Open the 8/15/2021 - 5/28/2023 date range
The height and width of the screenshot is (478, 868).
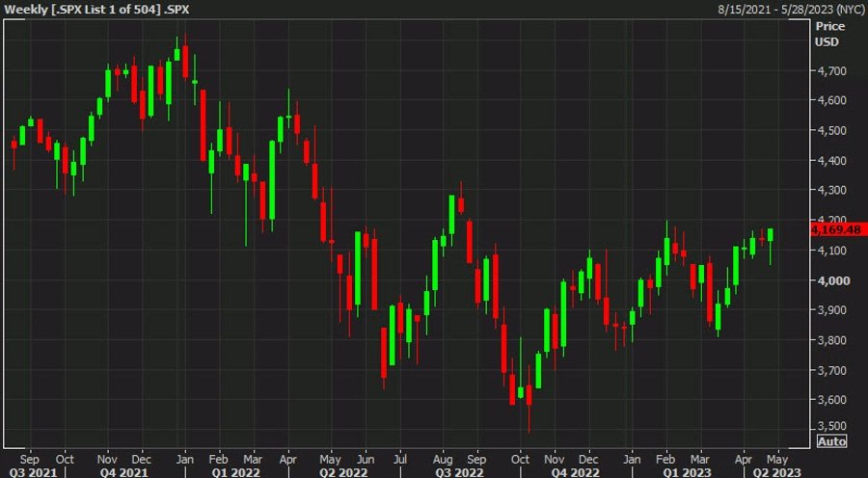791,8
